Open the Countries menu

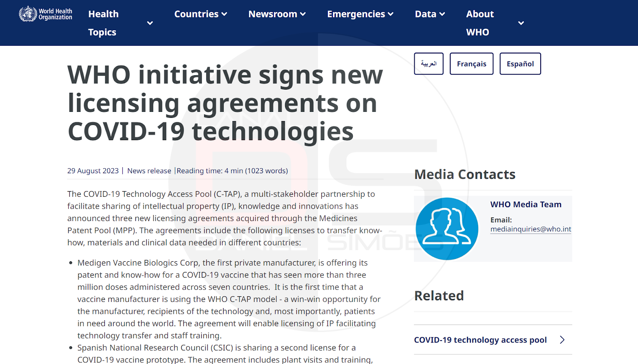[196, 14]
